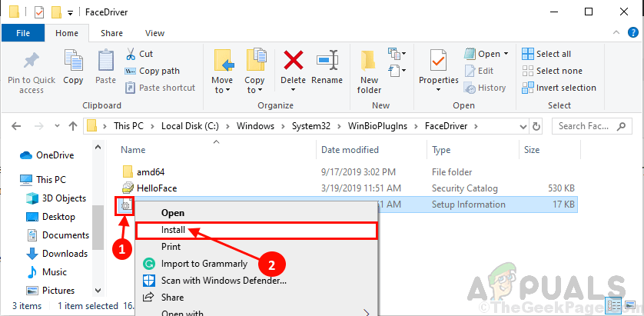Choose Print in the context menu

click(x=171, y=247)
